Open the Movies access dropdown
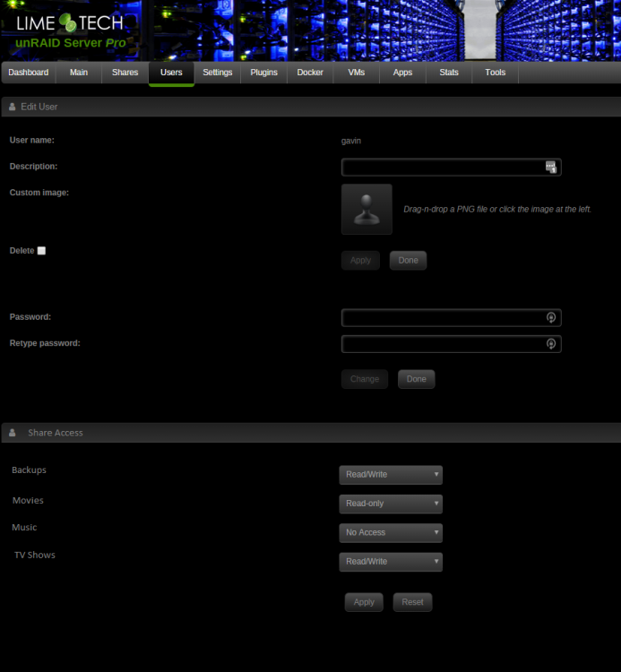The image size is (621, 672). tap(391, 504)
